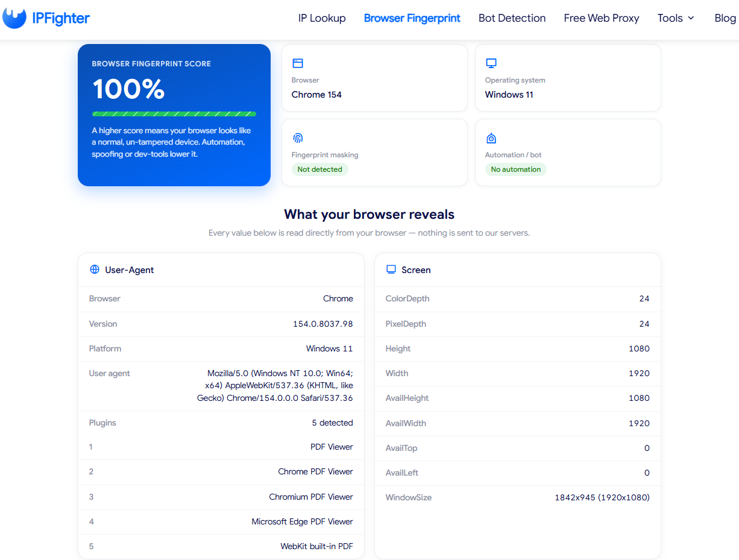
Task: Click the Microsoft Edge PDF Viewer entry
Action: point(303,521)
